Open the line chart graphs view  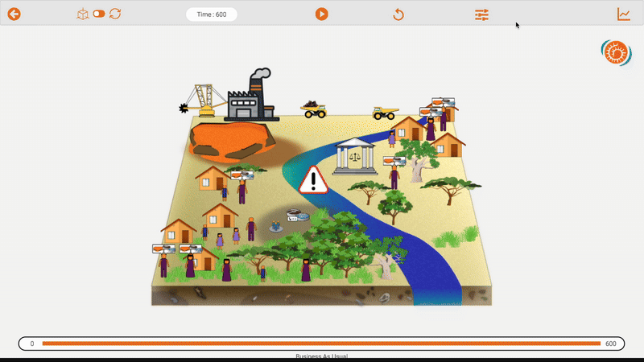click(x=624, y=14)
